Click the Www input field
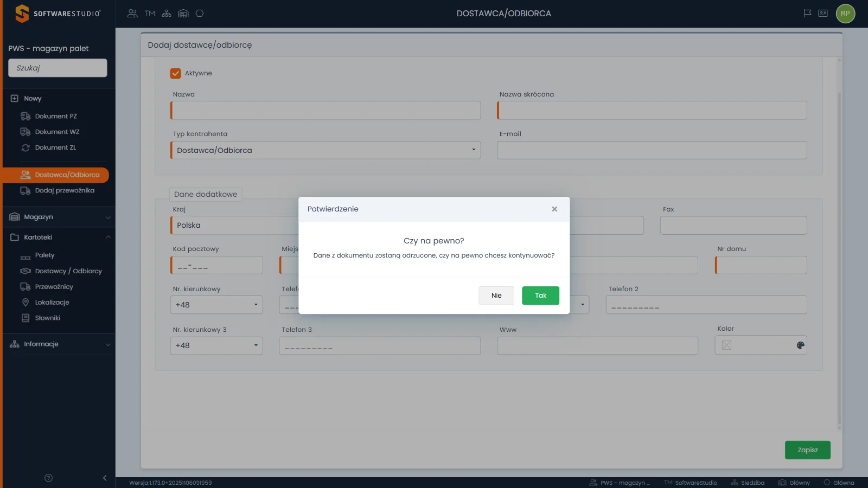Viewport: 868px width, 488px height. [597, 345]
